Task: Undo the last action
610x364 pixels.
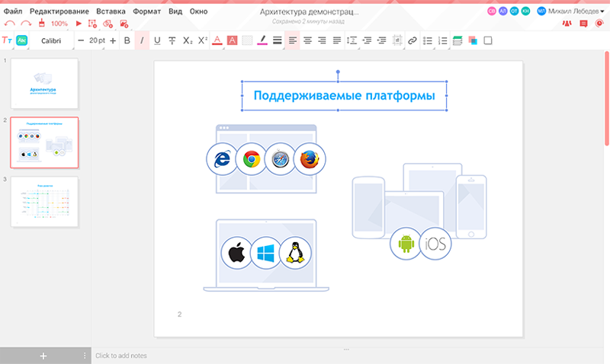Action: coord(9,24)
